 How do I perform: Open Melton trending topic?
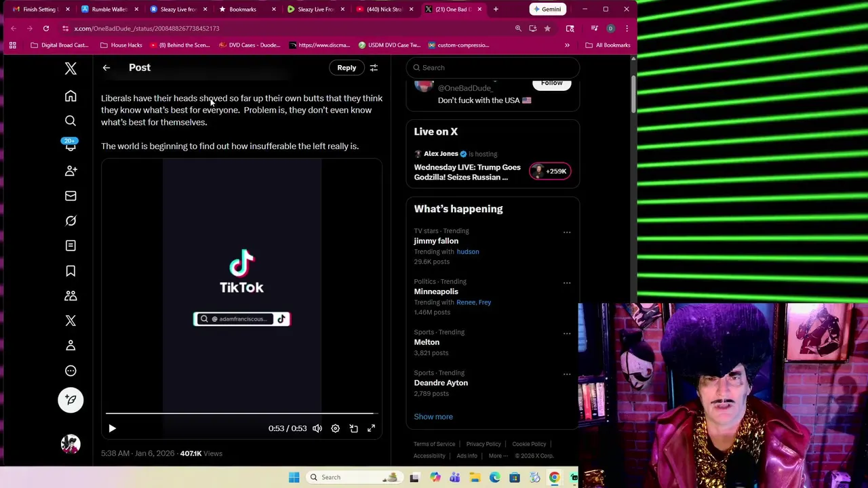(x=427, y=342)
